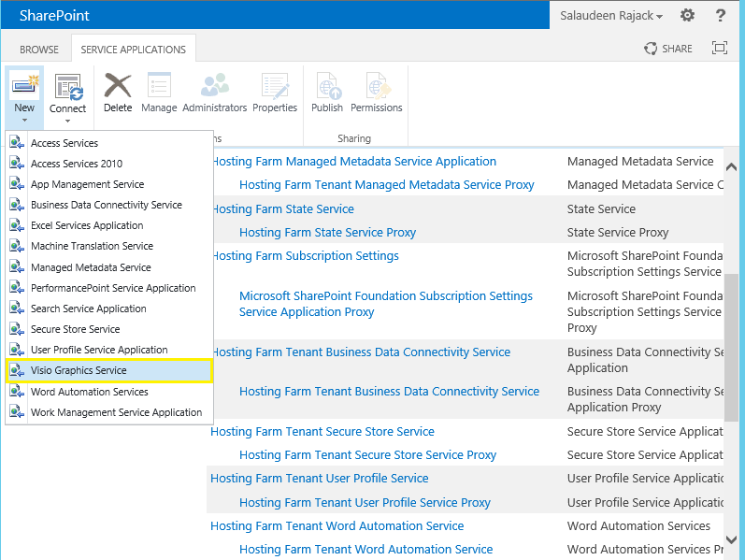The image size is (745, 560).
Task: Click the Manage ribbon icon
Action: 159,86
